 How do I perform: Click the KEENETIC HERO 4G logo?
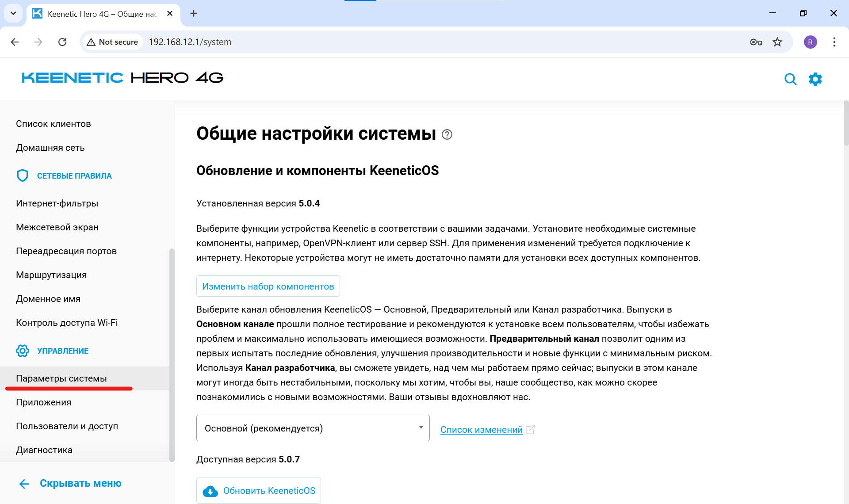(122, 78)
